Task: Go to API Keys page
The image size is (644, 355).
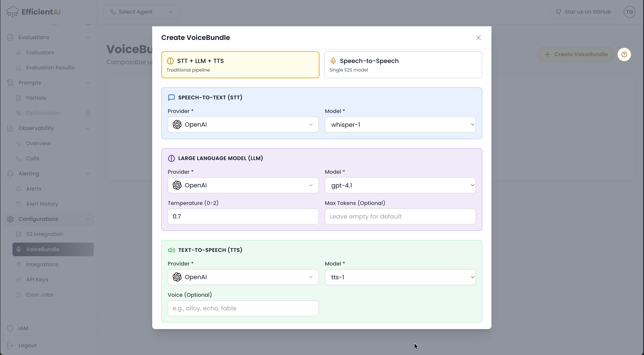Action: click(53, 279)
